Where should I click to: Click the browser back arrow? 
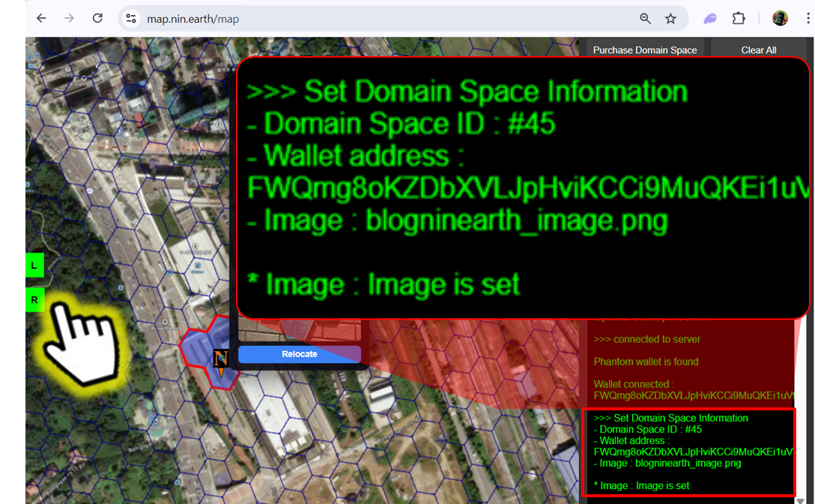[41, 19]
